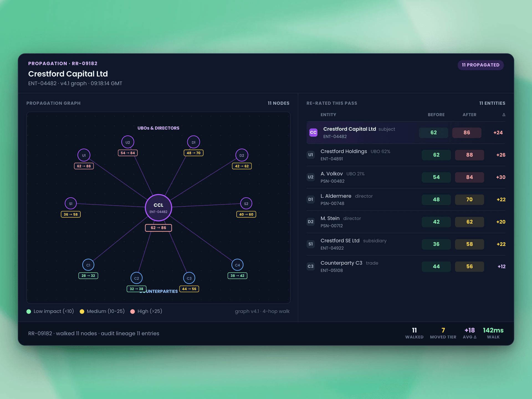The height and width of the screenshot is (399, 532).
Task: Click the ENT-04482 · v4.1 graph subtitle
Action: click(x=75, y=83)
